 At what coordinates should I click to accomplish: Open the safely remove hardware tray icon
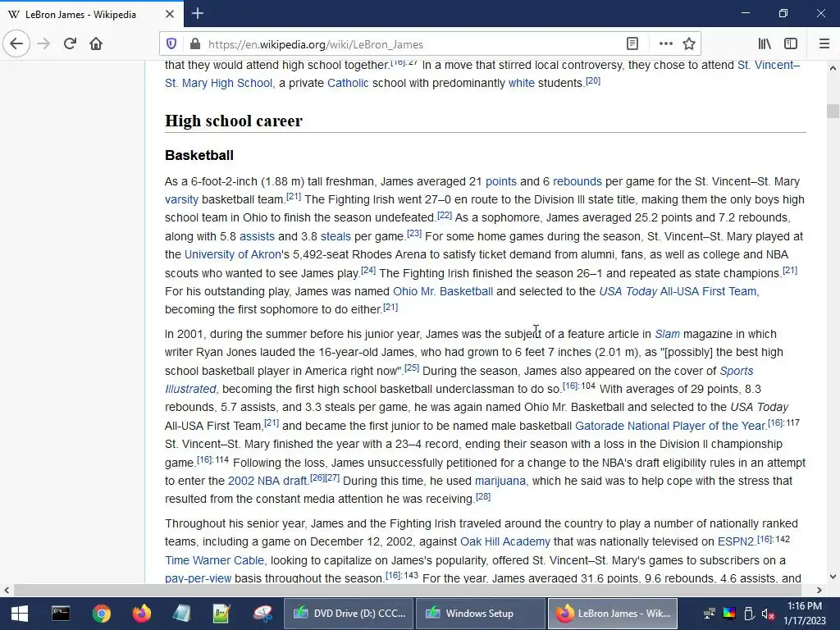click(x=749, y=614)
